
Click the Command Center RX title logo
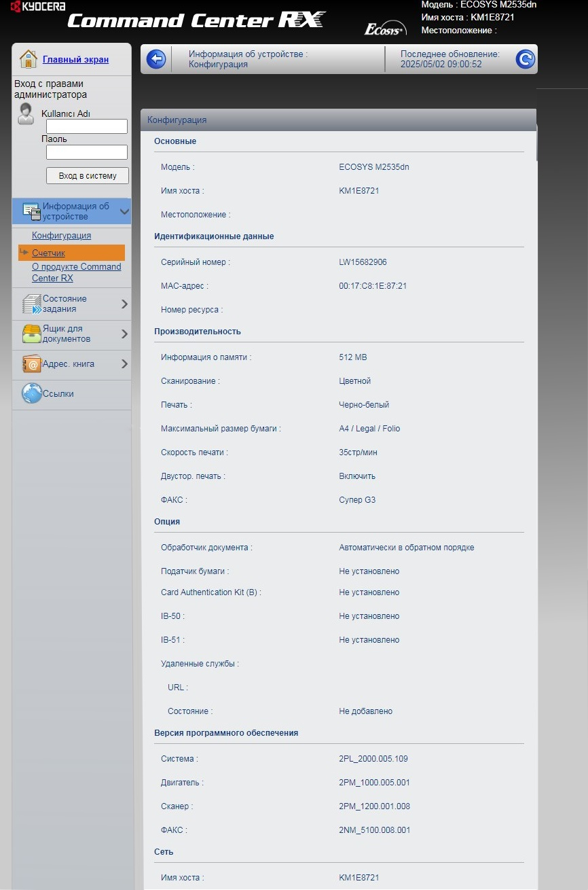coord(196,20)
